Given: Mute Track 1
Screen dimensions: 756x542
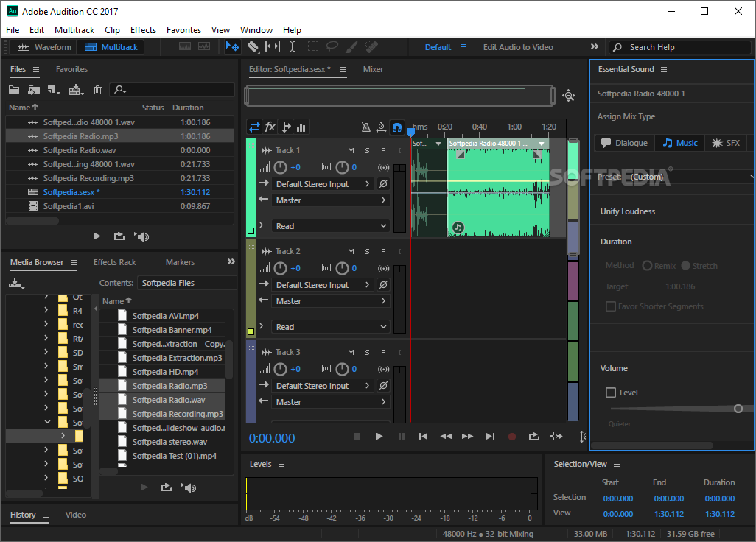Looking at the screenshot, I should coord(351,150).
